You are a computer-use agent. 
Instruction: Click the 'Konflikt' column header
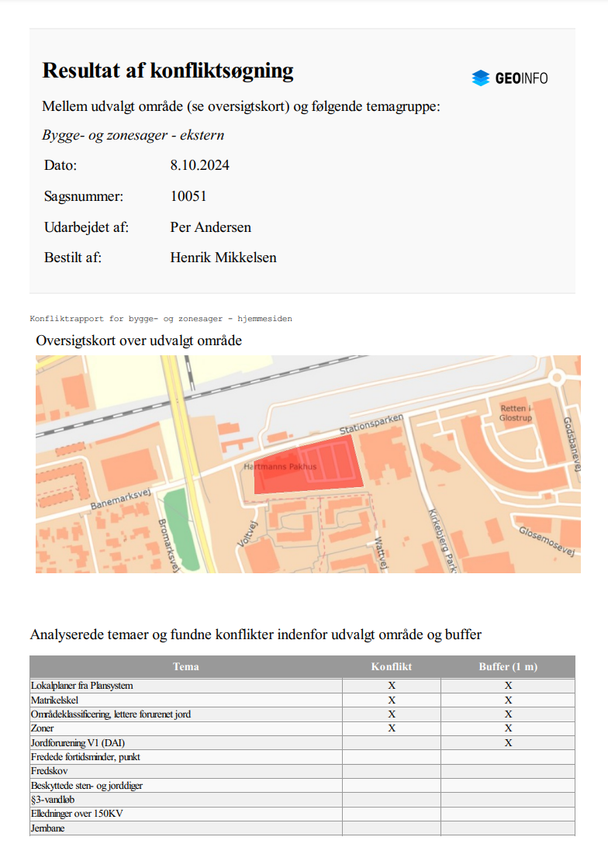click(x=392, y=666)
